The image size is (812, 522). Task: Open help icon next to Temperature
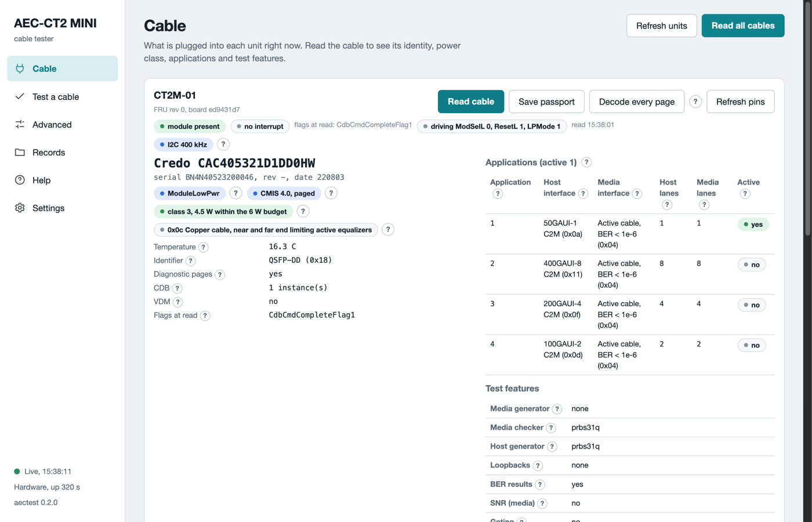click(x=204, y=247)
